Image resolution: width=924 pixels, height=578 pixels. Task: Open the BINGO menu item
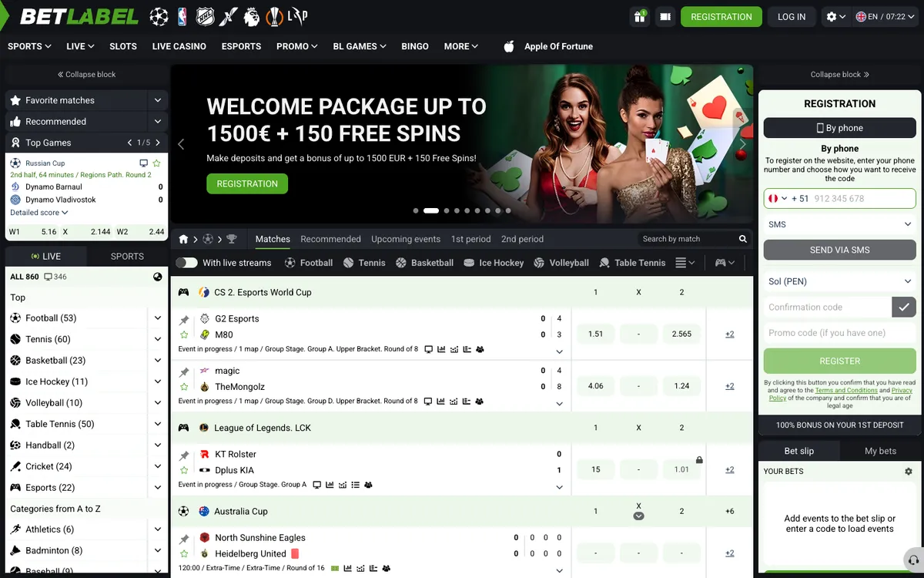(415, 46)
